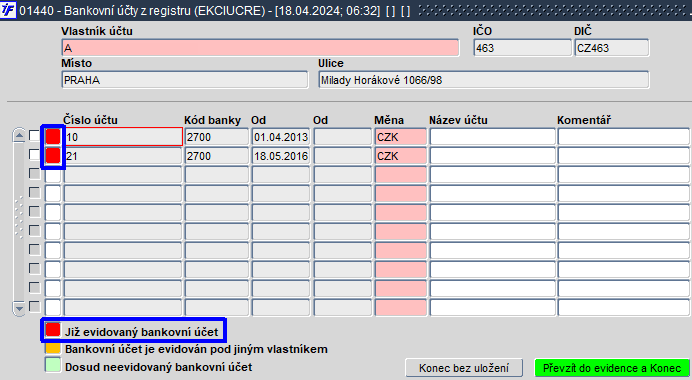Click the Konec bez uložení button
The image size is (692, 380).
click(464, 368)
